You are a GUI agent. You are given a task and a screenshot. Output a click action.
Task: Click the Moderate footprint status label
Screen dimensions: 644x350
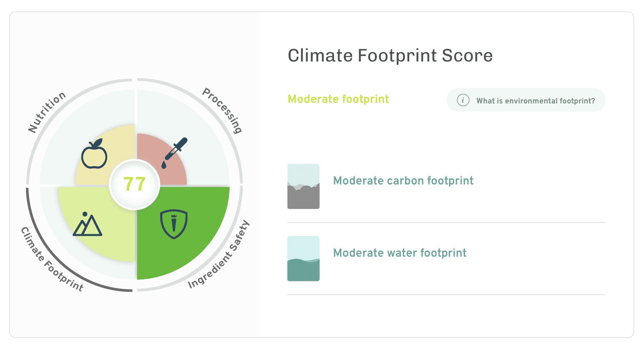click(338, 99)
